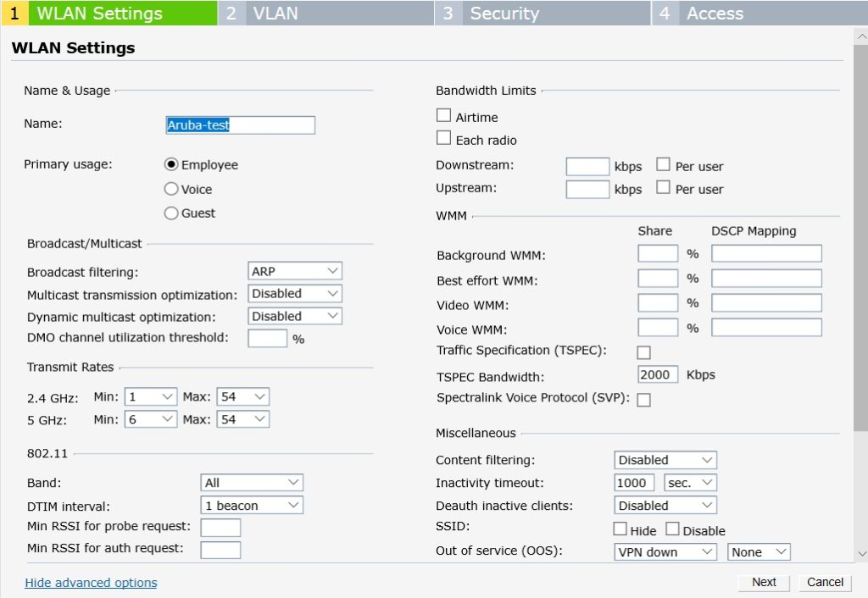The image size is (868, 598).
Task: Select Guest as primary usage
Action: click(x=171, y=213)
